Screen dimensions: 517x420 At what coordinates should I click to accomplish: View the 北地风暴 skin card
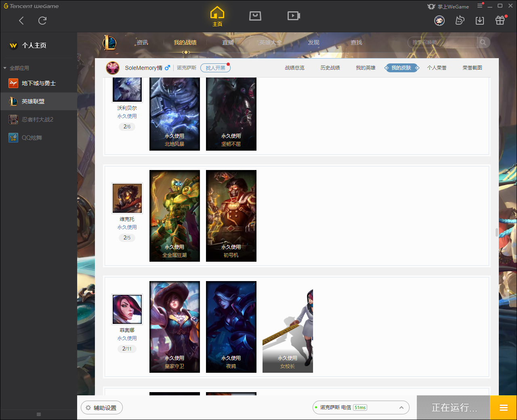174,114
